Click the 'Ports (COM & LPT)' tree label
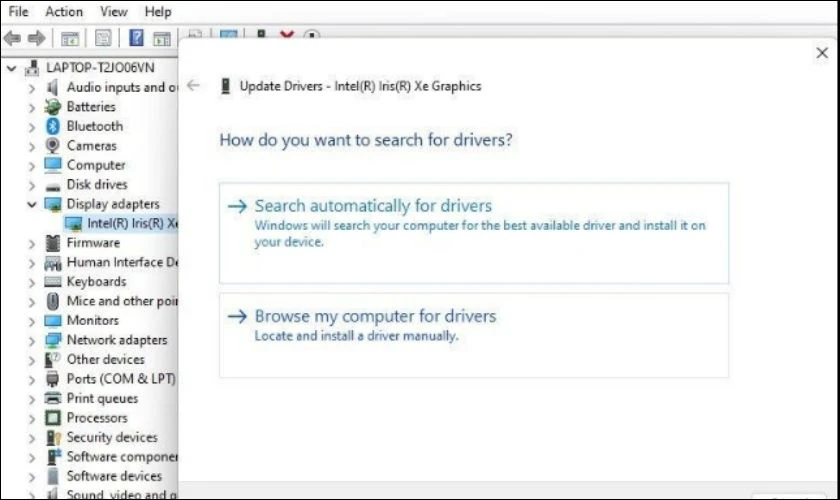 [x=121, y=379]
